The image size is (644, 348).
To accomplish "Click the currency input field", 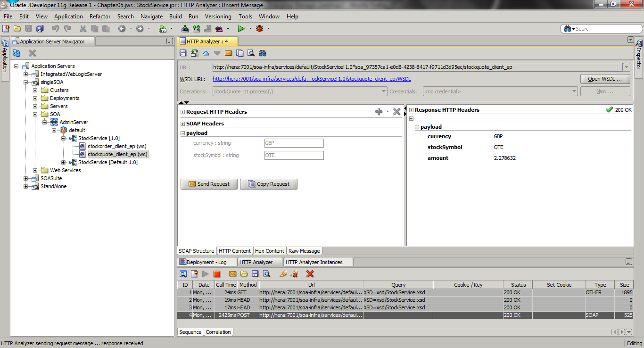I will 294,143.
